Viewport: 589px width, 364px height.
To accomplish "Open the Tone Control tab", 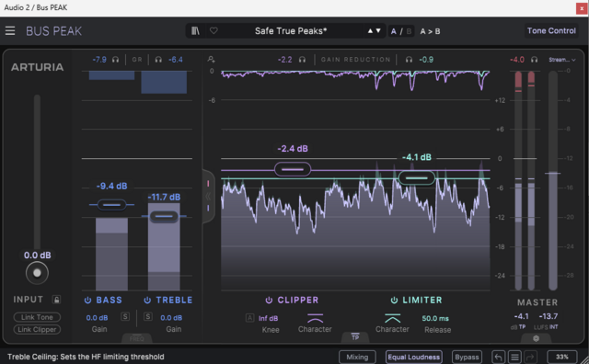I will 551,30.
